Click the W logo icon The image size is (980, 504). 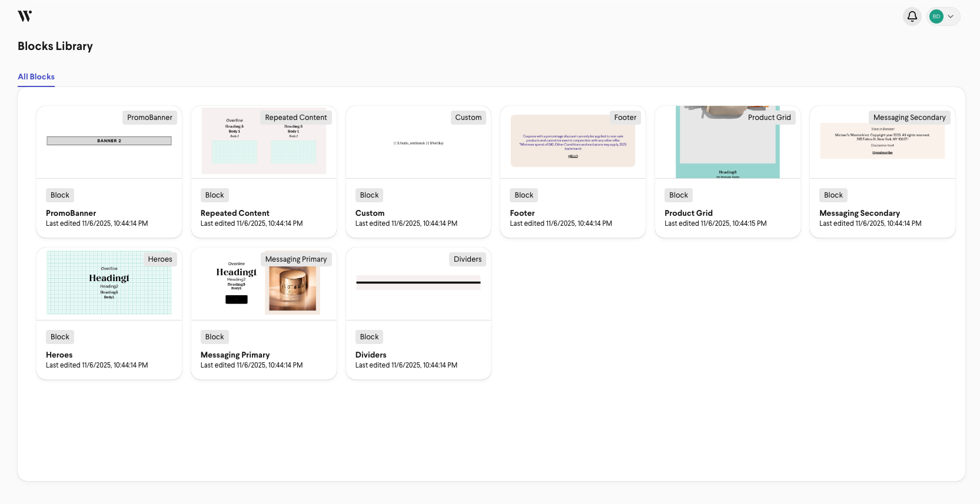[x=25, y=16]
